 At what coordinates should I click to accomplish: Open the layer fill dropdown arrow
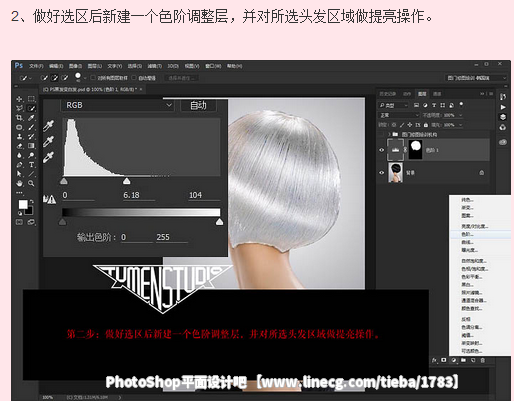[x=461, y=125]
